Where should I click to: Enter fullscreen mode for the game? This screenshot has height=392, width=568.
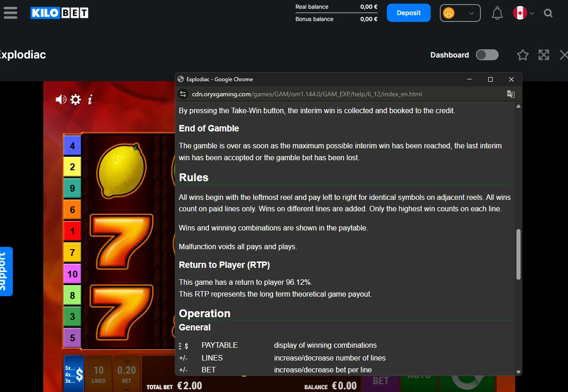(x=544, y=55)
